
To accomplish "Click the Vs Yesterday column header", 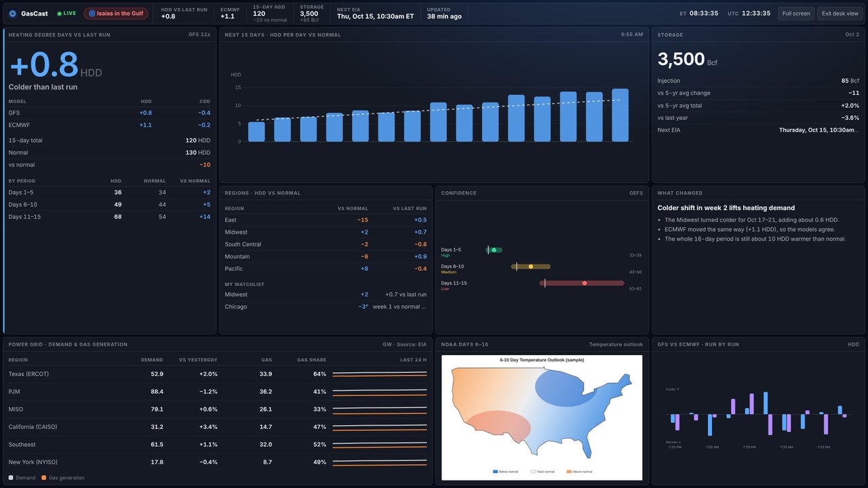I will [x=198, y=360].
